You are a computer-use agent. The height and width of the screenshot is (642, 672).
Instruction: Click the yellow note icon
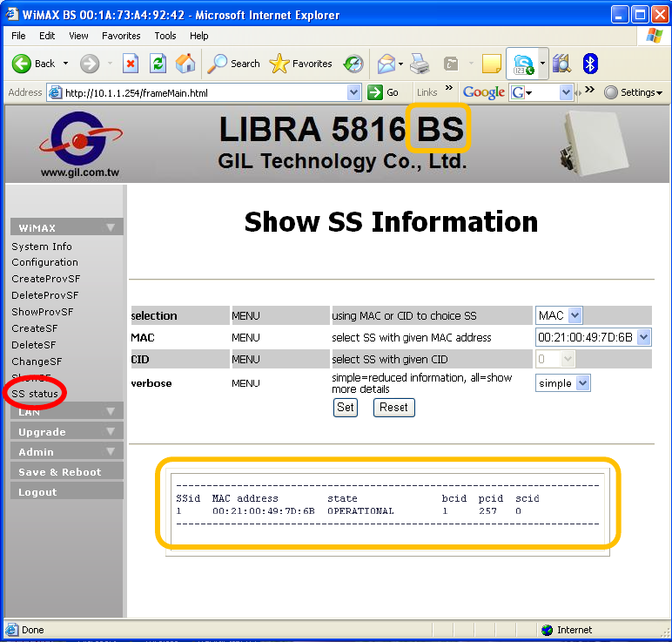point(491,64)
